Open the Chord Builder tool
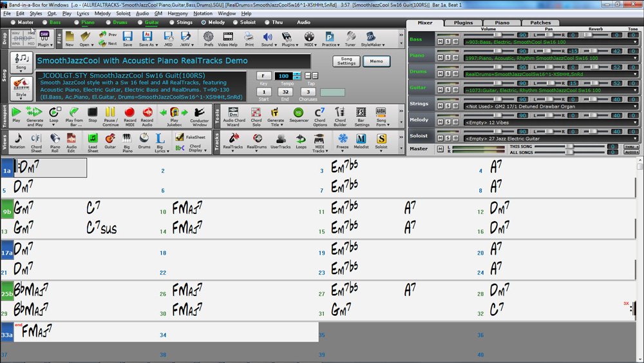 coord(339,116)
